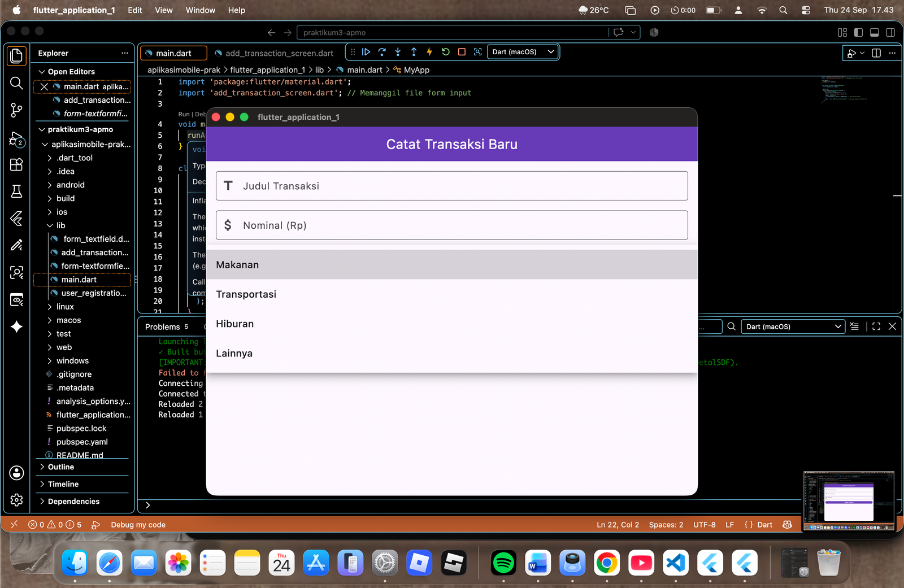
Task: Open Accounts icon in activity bar
Action: tap(16, 473)
